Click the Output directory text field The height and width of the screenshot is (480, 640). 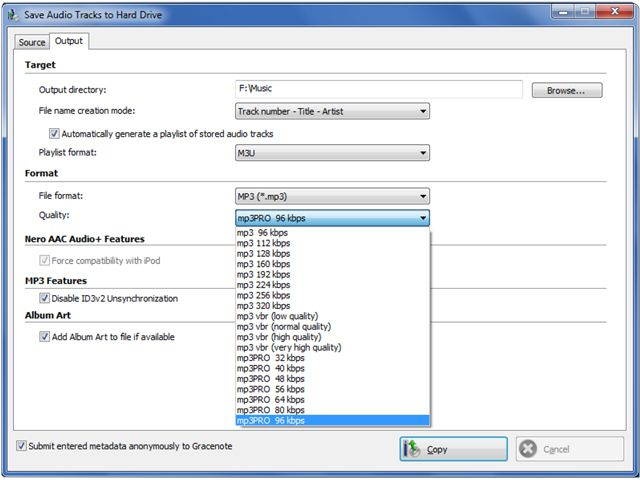(x=378, y=90)
